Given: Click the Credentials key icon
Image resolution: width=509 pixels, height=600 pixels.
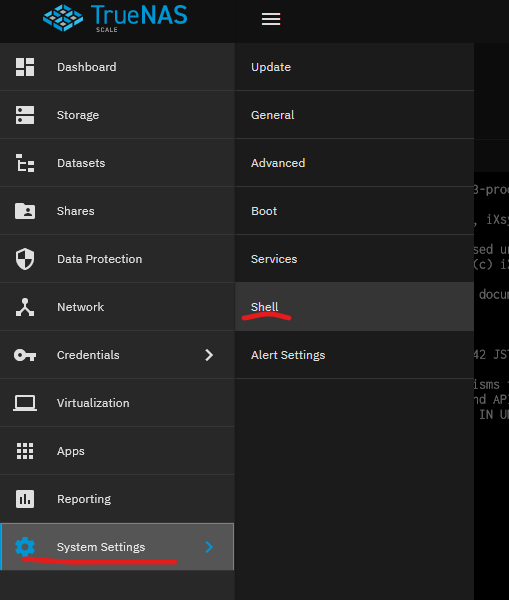Looking at the screenshot, I should (25, 355).
